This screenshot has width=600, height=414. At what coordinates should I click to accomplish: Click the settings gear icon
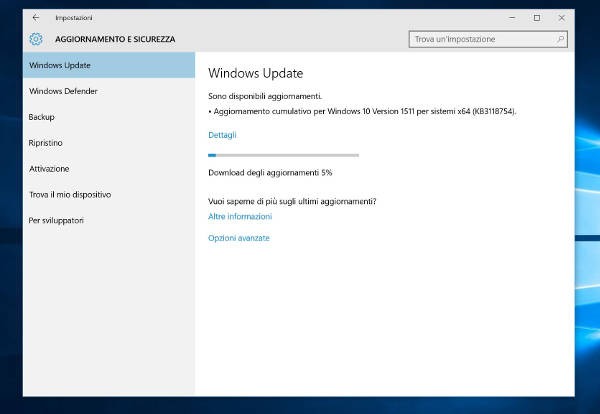(36, 39)
